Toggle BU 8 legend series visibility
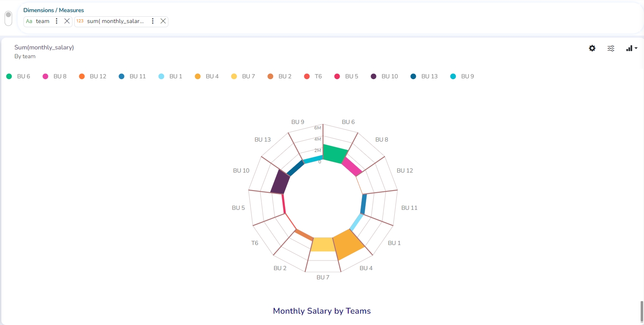 click(x=54, y=76)
